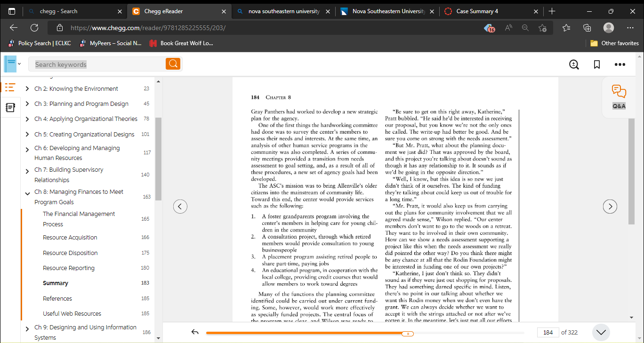Viewport: 644px width, 343px height.
Task: Click the orange search magnifier button
Action: (x=173, y=64)
